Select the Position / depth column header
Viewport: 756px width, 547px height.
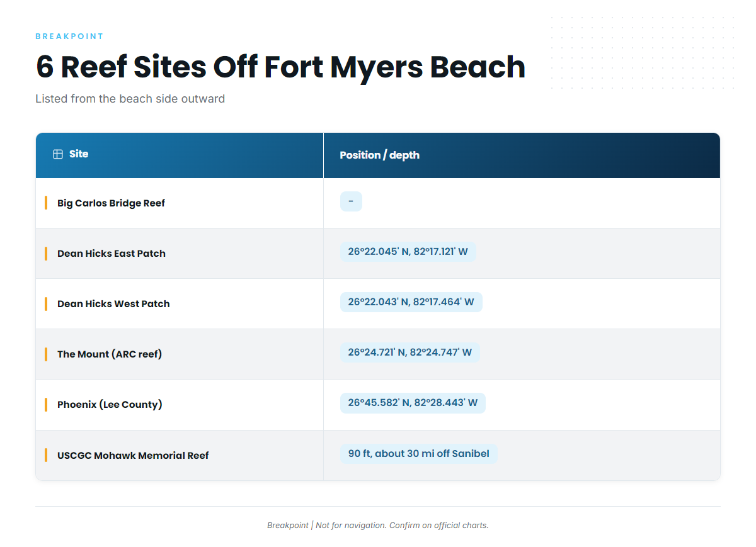coord(522,155)
